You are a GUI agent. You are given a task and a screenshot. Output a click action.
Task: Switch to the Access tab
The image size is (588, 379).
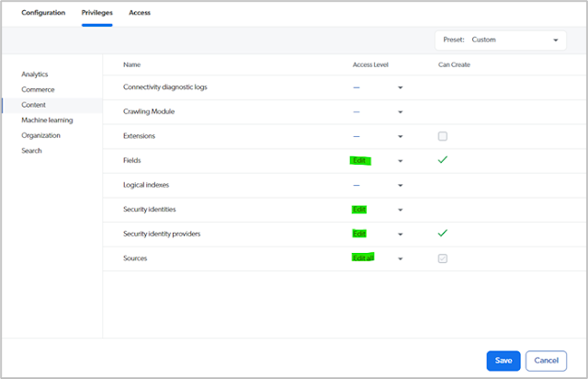(140, 13)
